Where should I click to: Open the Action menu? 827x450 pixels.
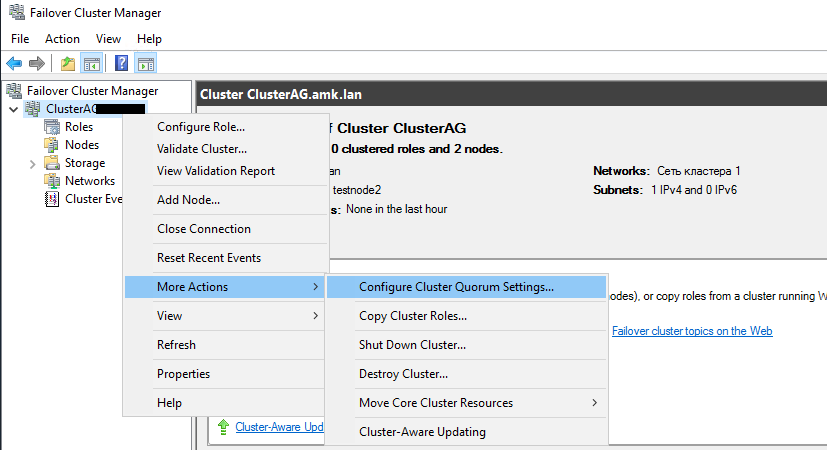pos(62,39)
